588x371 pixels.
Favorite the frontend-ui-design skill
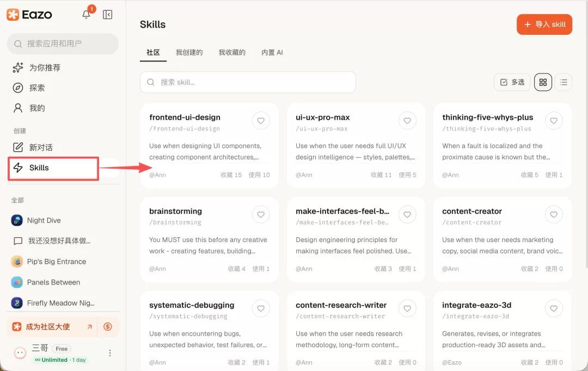point(261,121)
